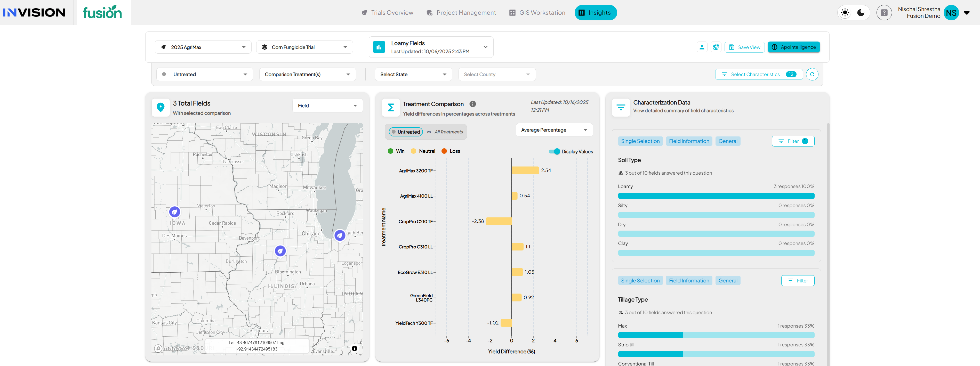Go to GIS Workstation tab
The image size is (980, 366).
[537, 13]
